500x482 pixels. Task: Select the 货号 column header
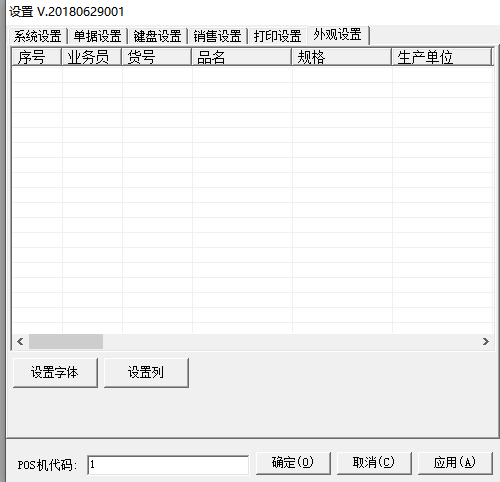(x=157, y=57)
